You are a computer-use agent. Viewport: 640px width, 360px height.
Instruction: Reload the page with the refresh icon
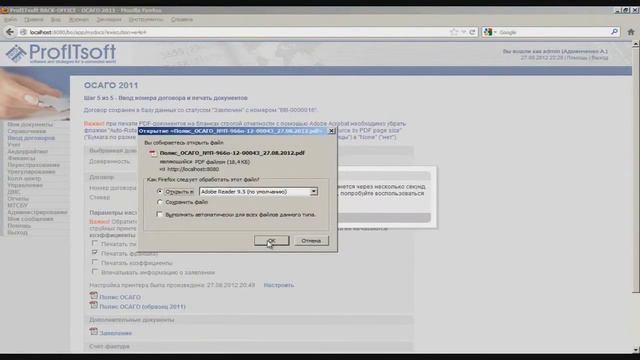(473, 32)
